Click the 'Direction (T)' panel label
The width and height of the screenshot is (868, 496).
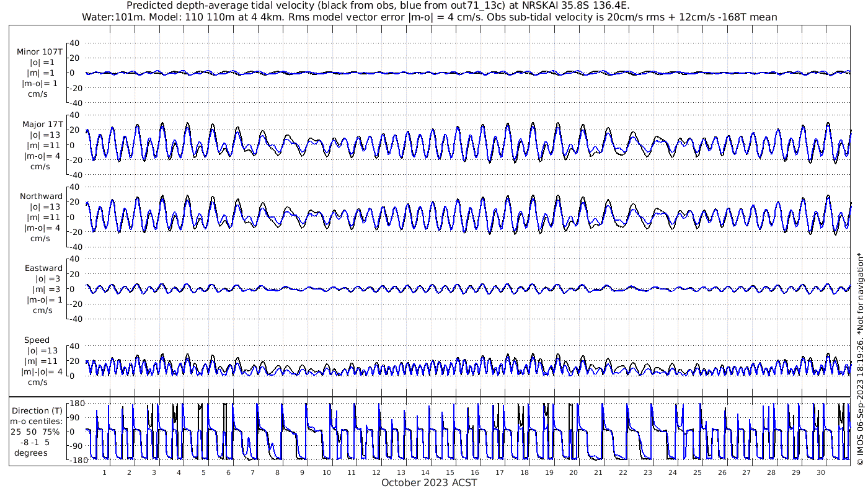pyautogui.click(x=39, y=410)
